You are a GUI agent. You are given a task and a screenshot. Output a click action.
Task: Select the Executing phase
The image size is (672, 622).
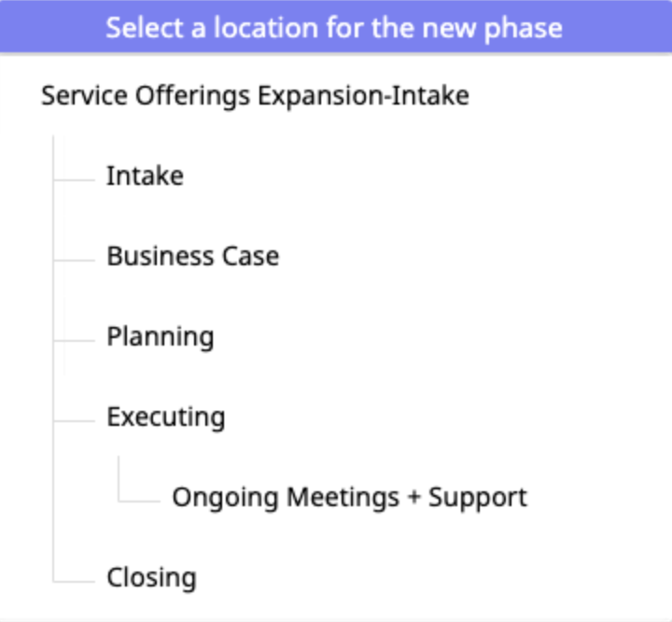[x=165, y=417]
